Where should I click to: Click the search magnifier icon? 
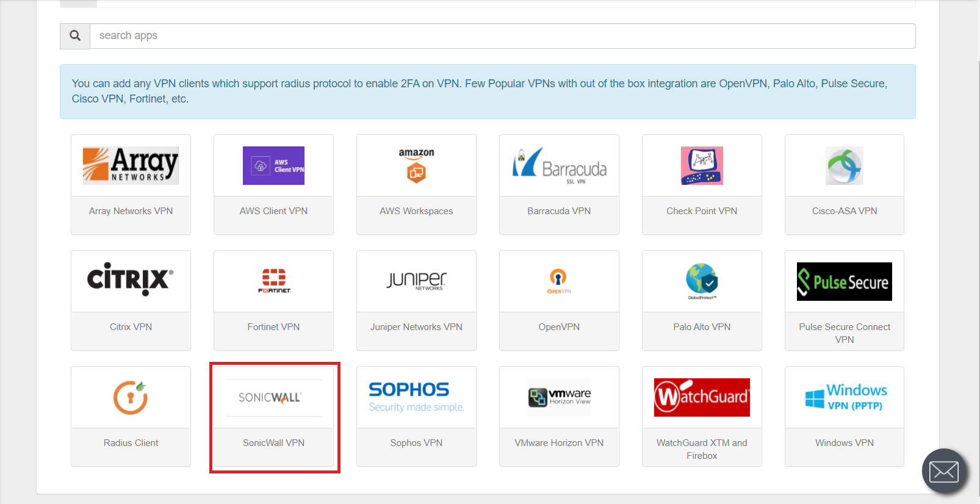pyautogui.click(x=75, y=36)
